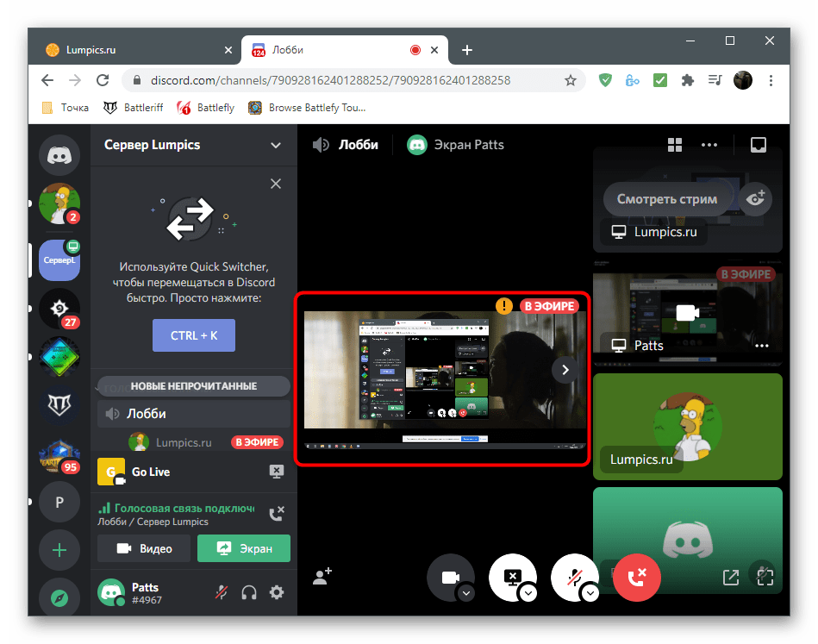Screen dimensions: 818x644
Task: Click the Patts stream thumbnail tile
Action: point(687,312)
